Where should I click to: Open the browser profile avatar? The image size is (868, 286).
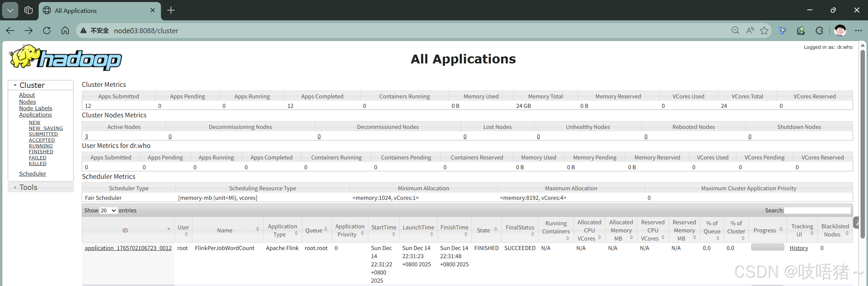coord(840,31)
